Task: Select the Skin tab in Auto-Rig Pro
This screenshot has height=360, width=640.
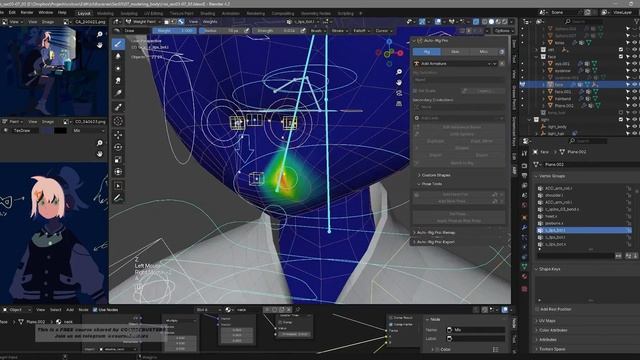Action: coord(455,52)
